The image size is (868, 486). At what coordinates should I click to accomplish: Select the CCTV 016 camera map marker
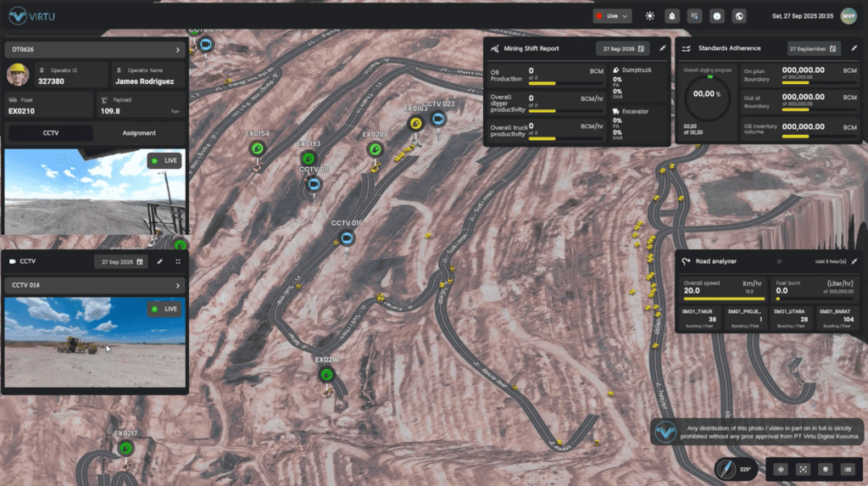pos(346,239)
